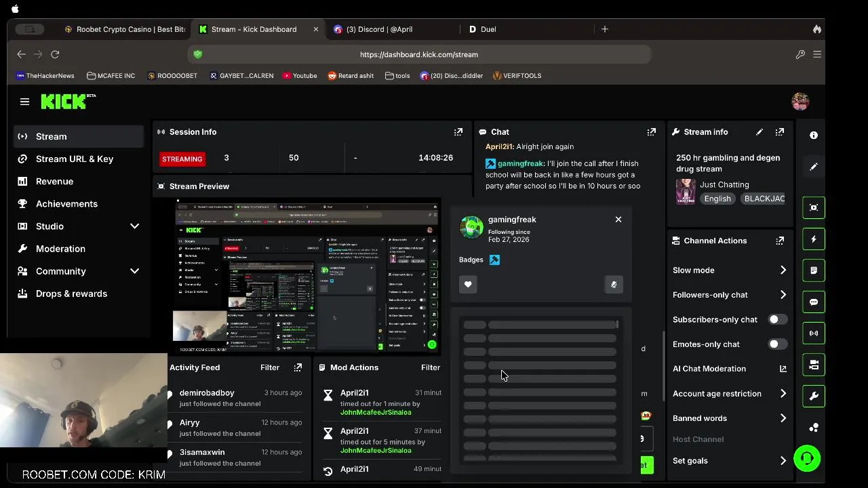Toggle Emotes-only chat
The width and height of the screenshot is (868, 488).
click(x=778, y=344)
